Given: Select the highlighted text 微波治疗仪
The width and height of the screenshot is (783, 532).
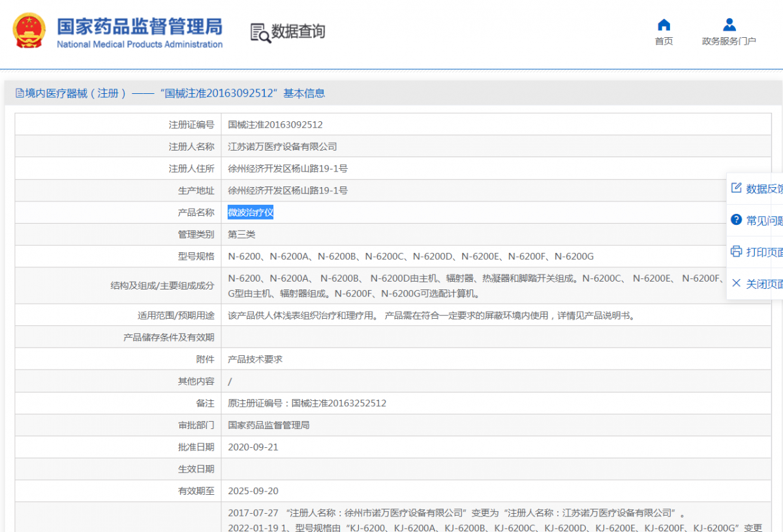Looking at the screenshot, I should [x=251, y=212].
